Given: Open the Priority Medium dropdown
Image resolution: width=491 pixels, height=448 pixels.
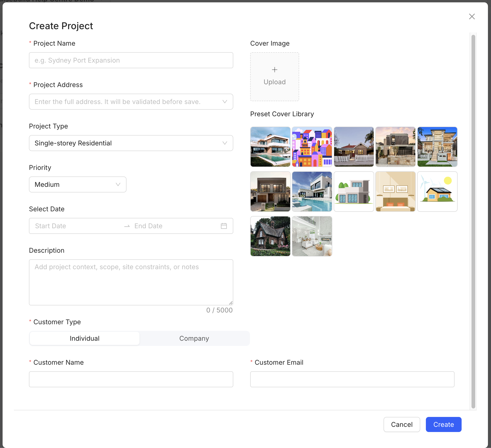Looking at the screenshot, I should click(78, 184).
